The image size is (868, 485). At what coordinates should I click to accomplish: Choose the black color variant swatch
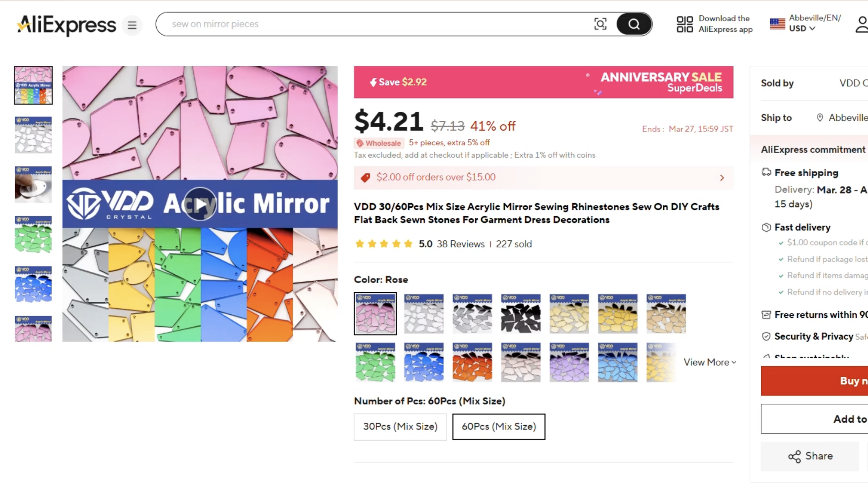(x=521, y=314)
